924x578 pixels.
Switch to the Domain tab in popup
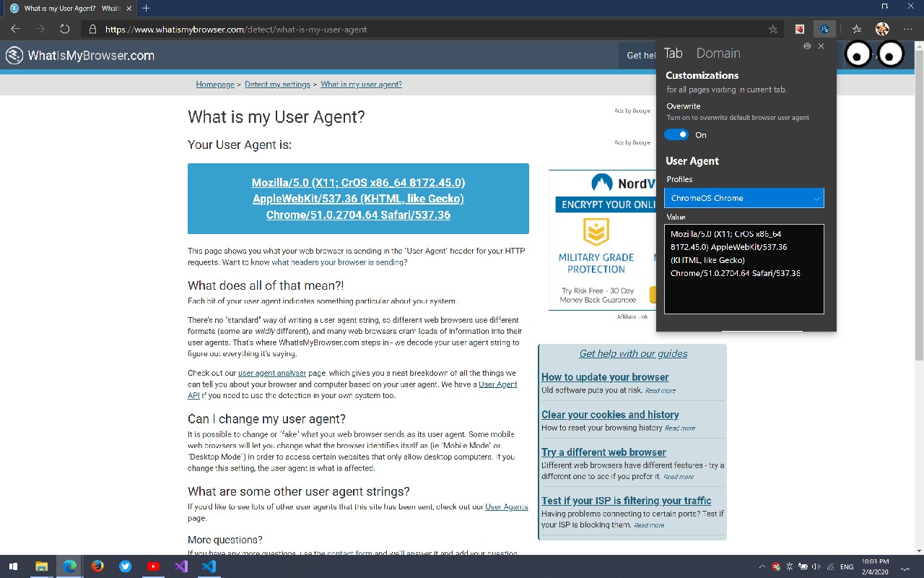[718, 53]
